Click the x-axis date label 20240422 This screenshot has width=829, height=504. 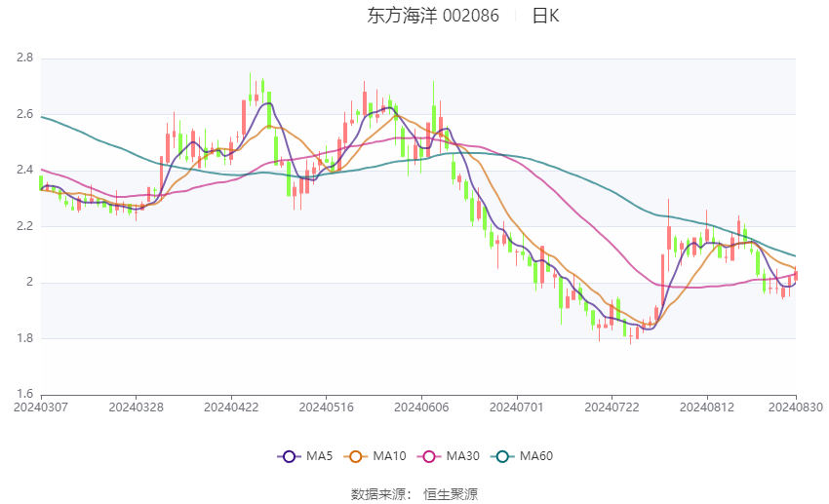click(231, 407)
